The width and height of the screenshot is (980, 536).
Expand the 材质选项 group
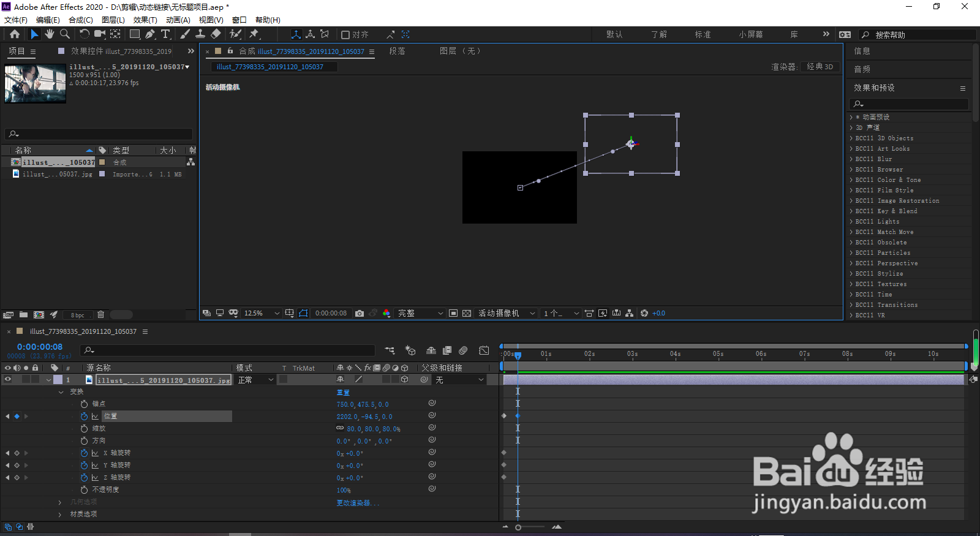point(60,515)
